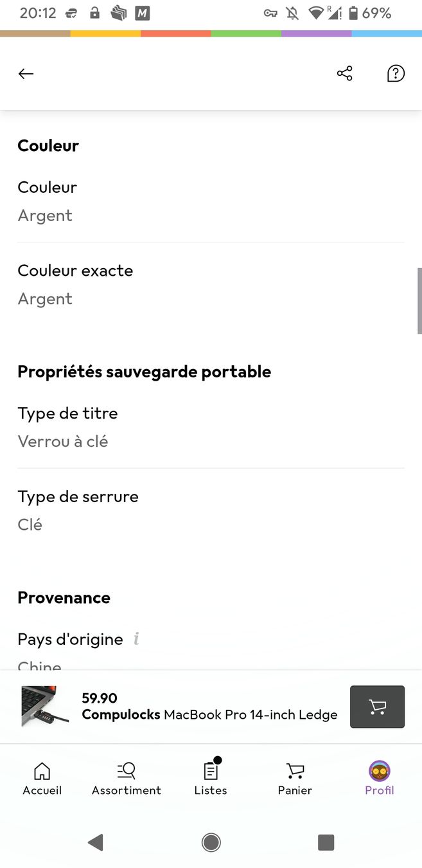This screenshot has width=422, height=868.
Task: Tap the Compulocks MacBook Pro Ledge title
Action: coord(210,714)
